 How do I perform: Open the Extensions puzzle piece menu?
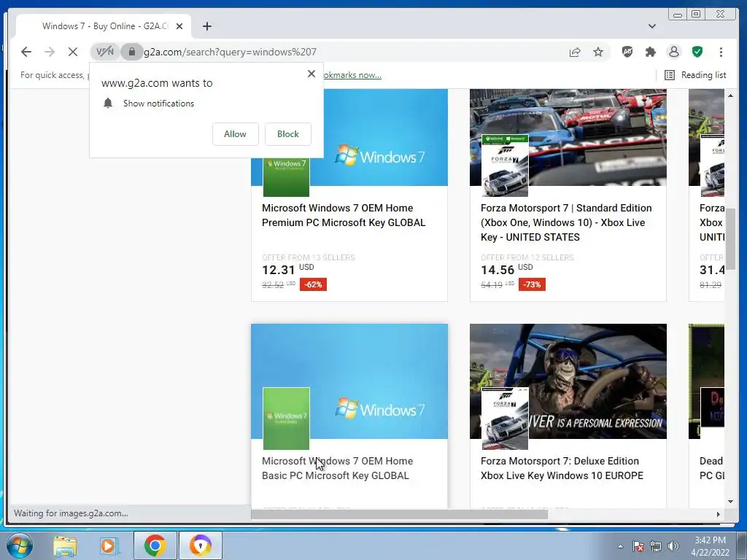tap(651, 52)
